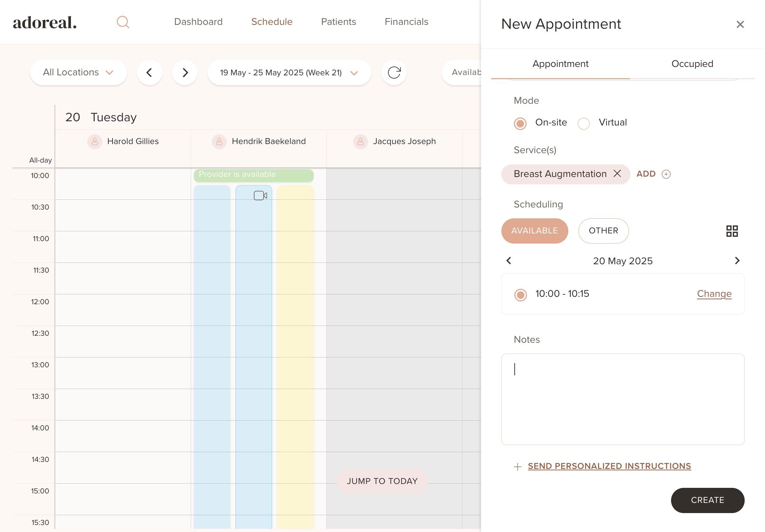Select the Virtual mode radio

coord(584,123)
